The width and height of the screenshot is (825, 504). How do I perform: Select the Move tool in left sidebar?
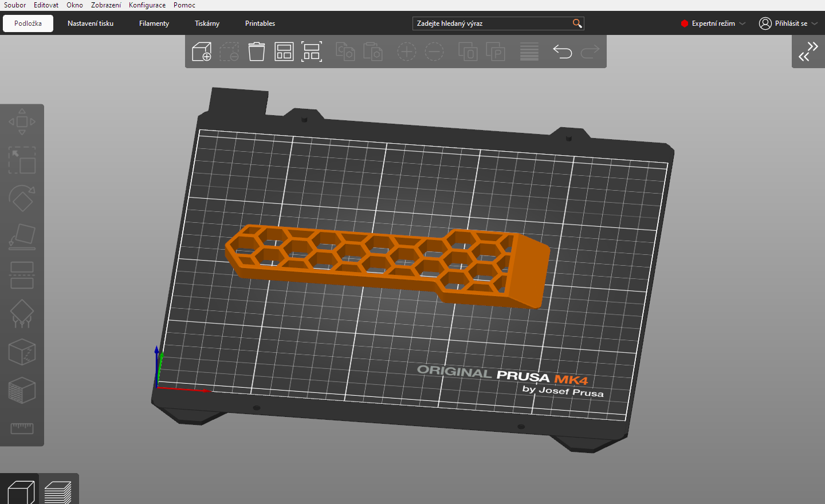click(x=22, y=121)
